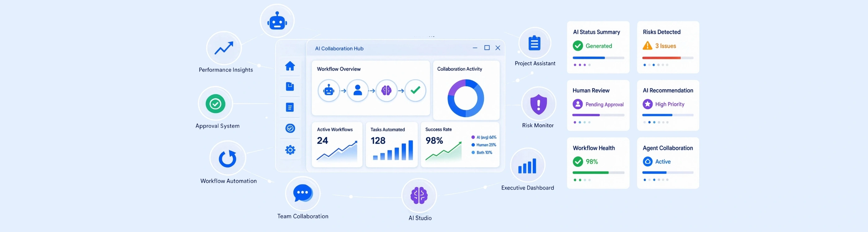Open the Risk Monitor shield icon
This screenshot has width=868, height=232.
tap(538, 104)
